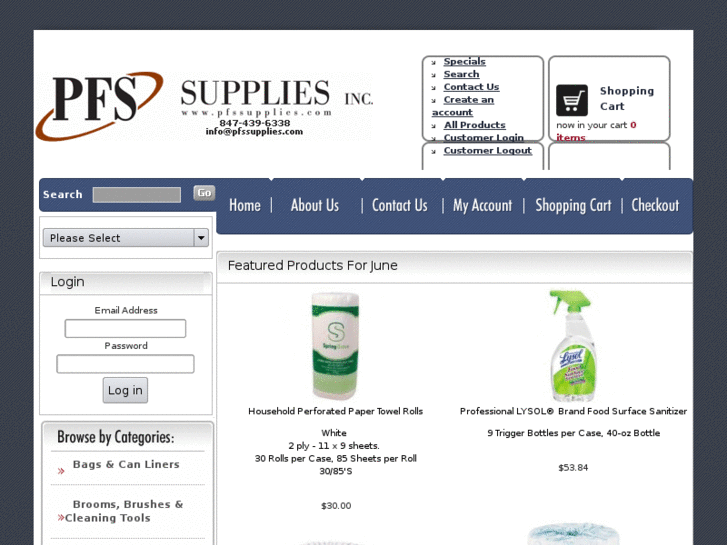This screenshot has width=727, height=545.
Task: Open the Create an account link
Action: [463, 106]
